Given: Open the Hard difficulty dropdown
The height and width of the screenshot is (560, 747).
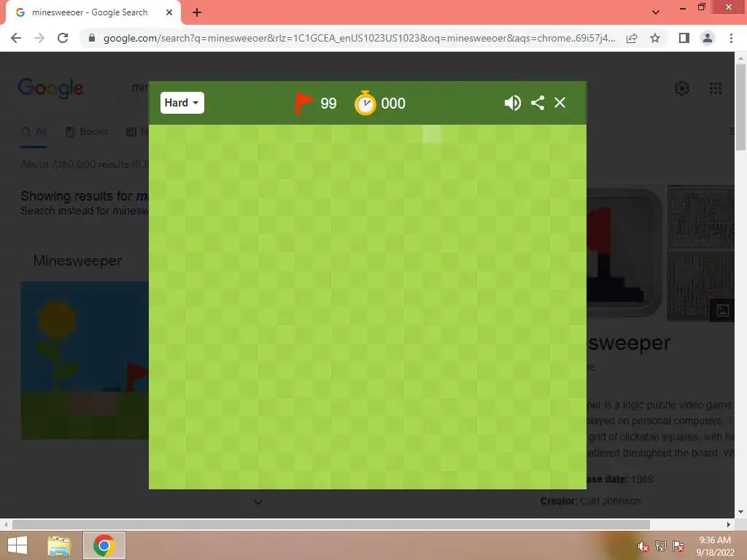Looking at the screenshot, I should [182, 103].
